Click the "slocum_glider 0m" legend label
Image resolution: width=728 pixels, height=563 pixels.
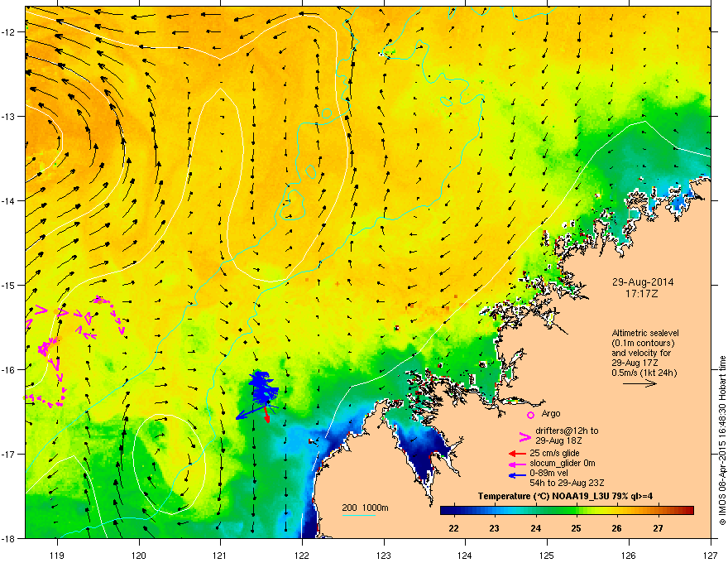pyautogui.click(x=563, y=463)
